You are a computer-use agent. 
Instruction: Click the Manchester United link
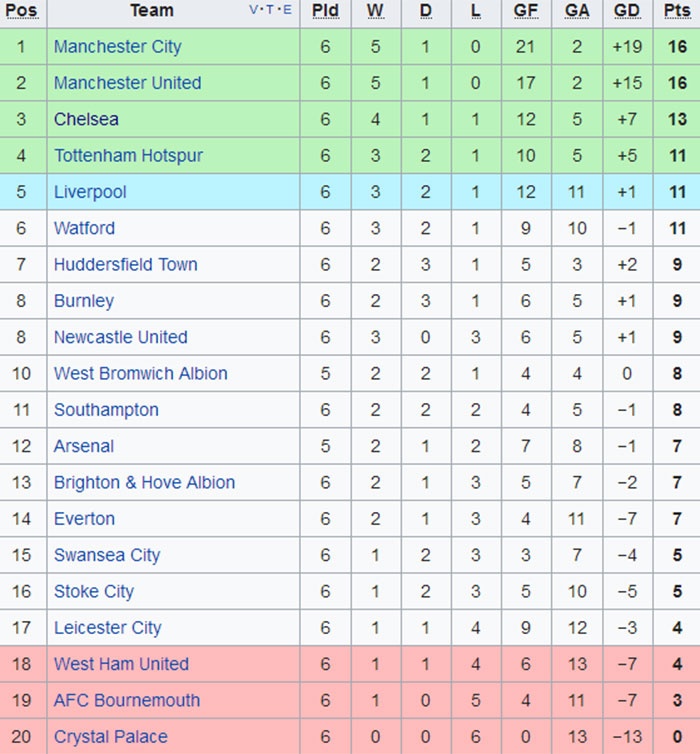point(127,83)
